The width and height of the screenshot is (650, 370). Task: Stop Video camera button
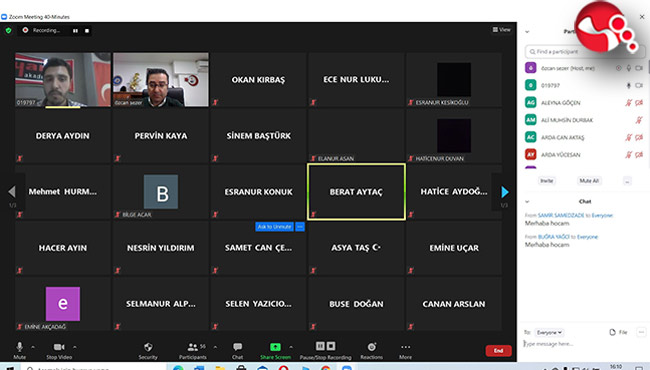59,350
